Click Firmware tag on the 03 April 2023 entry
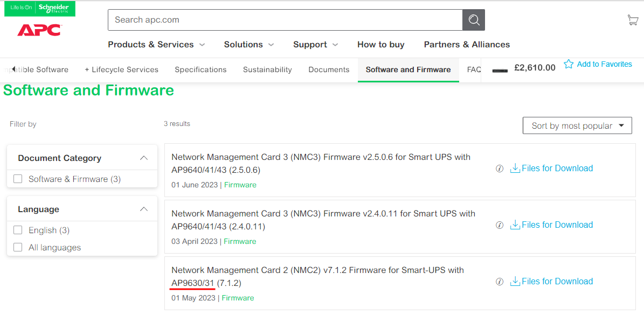This screenshot has height=329, width=644. click(240, 242)
